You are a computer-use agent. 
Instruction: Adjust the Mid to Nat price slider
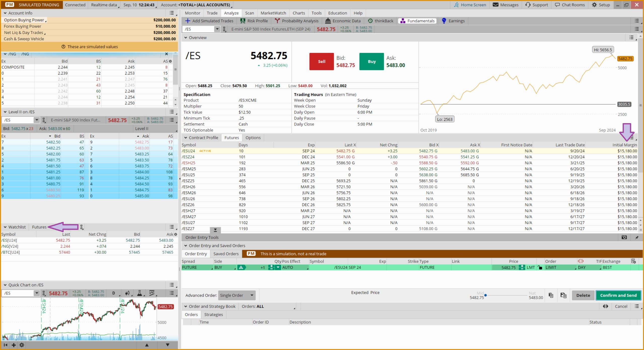(506, 295)
